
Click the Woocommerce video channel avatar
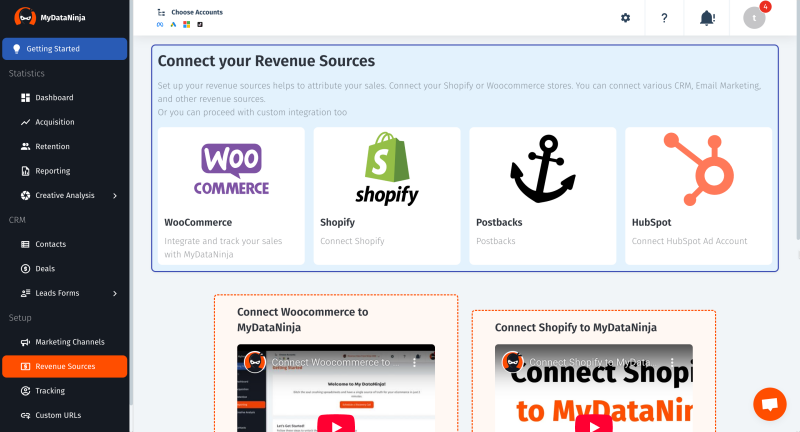click(255, 362)
